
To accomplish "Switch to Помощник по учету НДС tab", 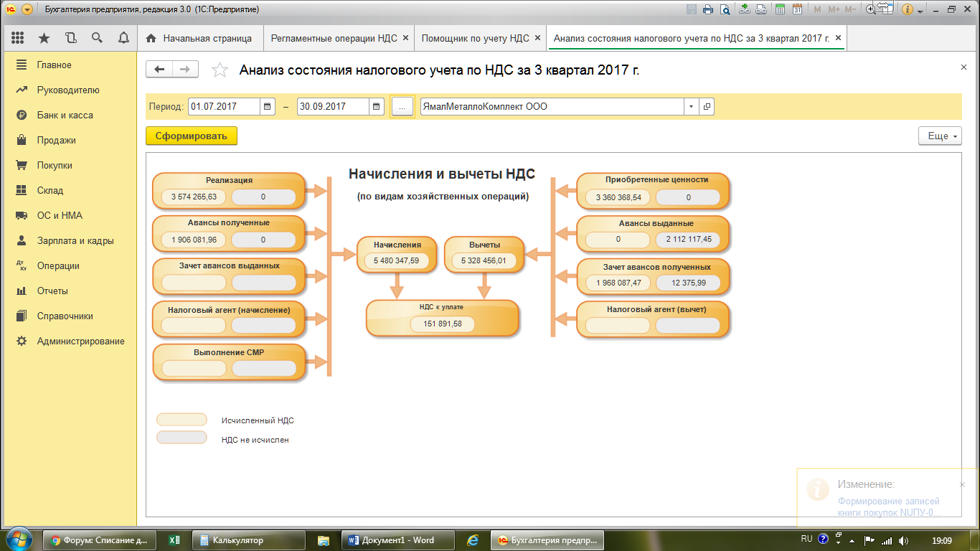I will [x=475, y=38].
